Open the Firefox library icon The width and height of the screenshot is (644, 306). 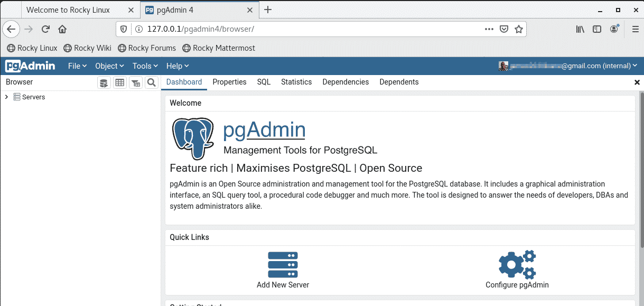coord(580,30)
